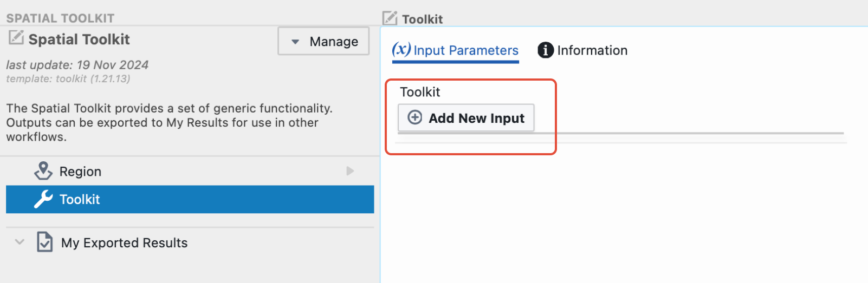
Task: Click the plus circle icon on Add New Input
Action: coord(414,117)
